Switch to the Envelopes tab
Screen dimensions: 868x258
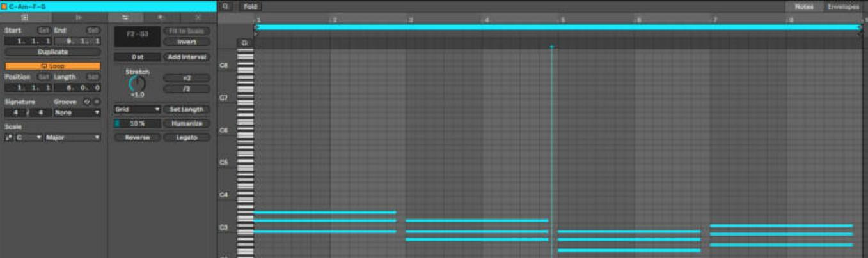(843, 6)
